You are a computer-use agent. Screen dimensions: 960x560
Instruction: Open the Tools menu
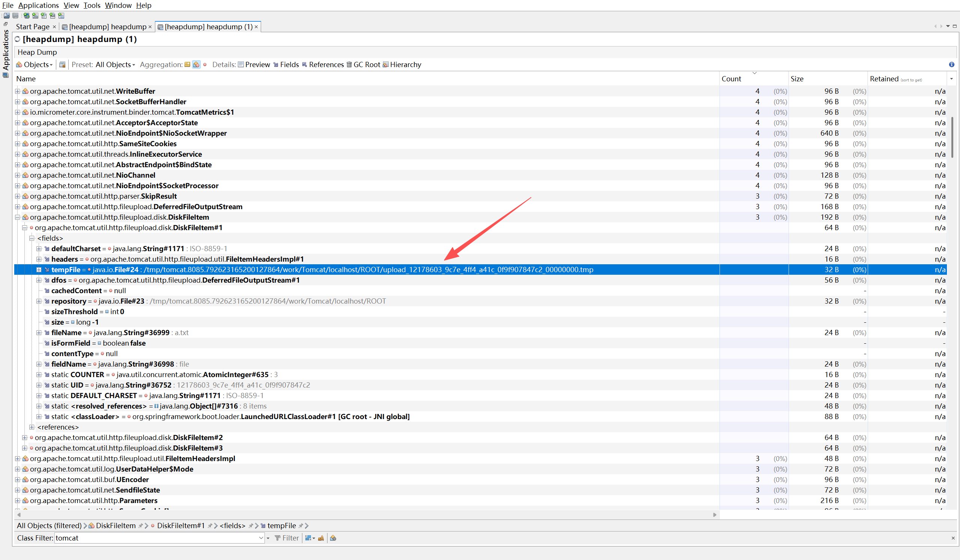[x=92, y=5]
